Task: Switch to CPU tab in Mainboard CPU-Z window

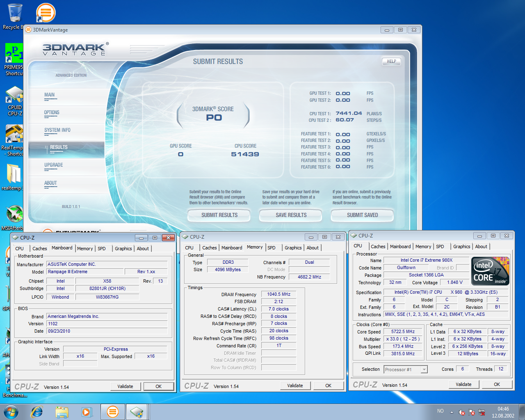Action: [20, 249]
